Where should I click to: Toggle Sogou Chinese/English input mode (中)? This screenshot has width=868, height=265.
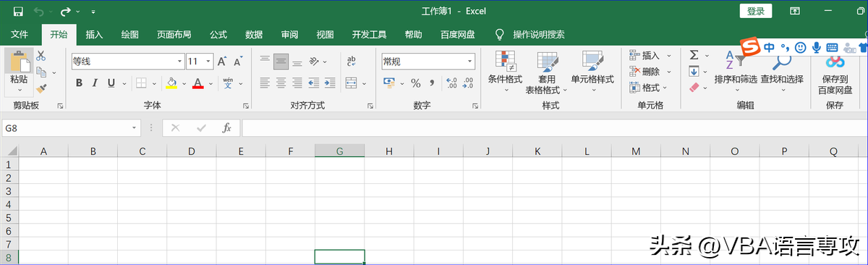click(x=769, y=47)
